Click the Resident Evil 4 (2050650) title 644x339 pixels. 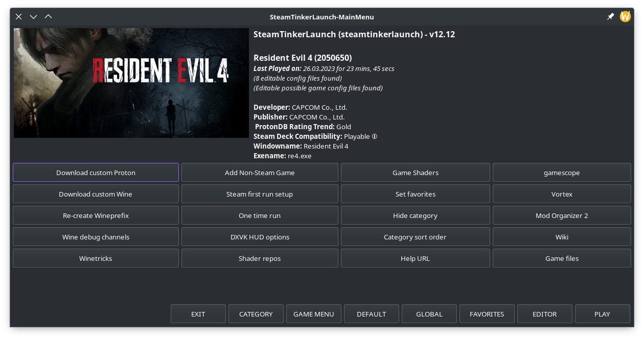coord(303,58)
